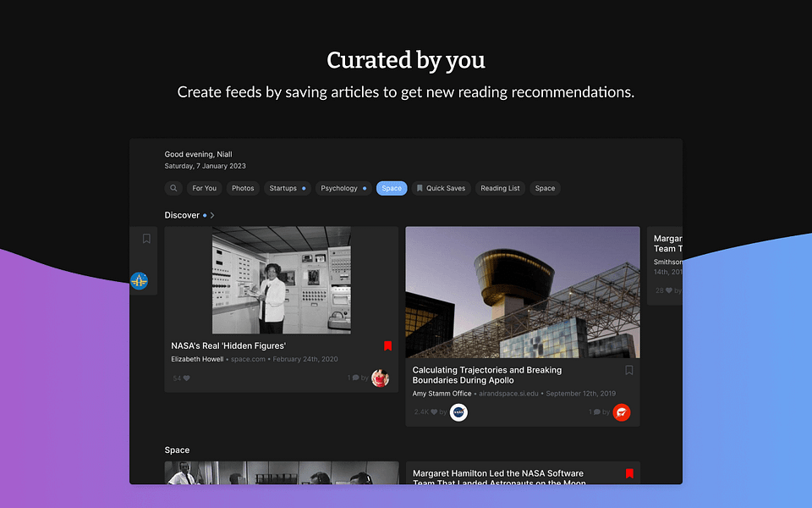Visit the airandspace.si.edu source link

point(508,394)
